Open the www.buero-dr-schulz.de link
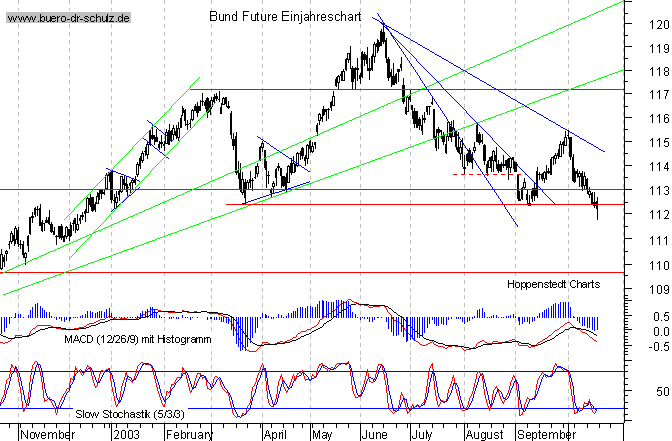672x441 pixels. click(66, 19)
